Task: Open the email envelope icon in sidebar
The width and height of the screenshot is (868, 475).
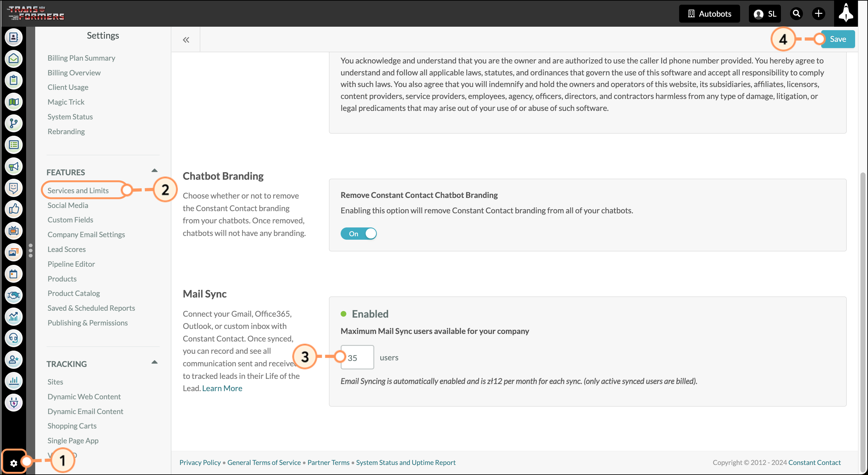Action: click(x=14, y=59)
